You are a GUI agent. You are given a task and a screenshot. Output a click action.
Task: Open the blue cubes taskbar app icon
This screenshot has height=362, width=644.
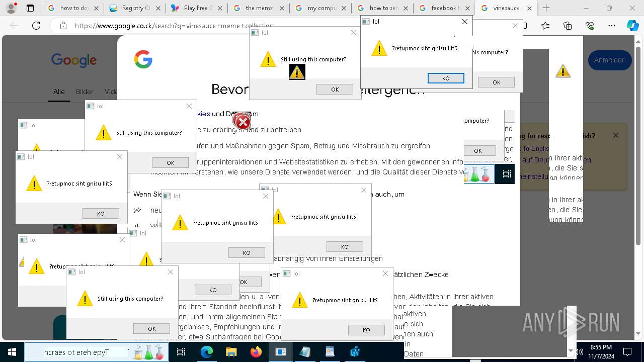pyautogui.click(x=355, y=352)
